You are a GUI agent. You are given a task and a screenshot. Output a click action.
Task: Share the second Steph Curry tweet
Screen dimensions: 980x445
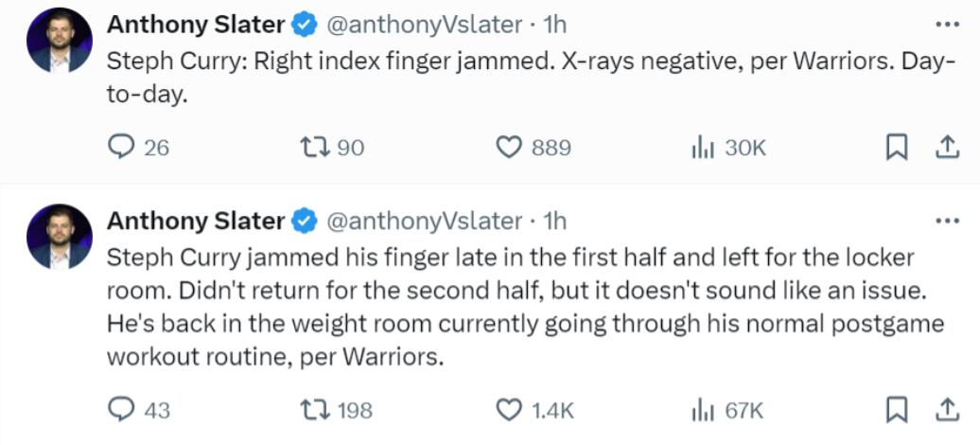[x=945, y=410]
